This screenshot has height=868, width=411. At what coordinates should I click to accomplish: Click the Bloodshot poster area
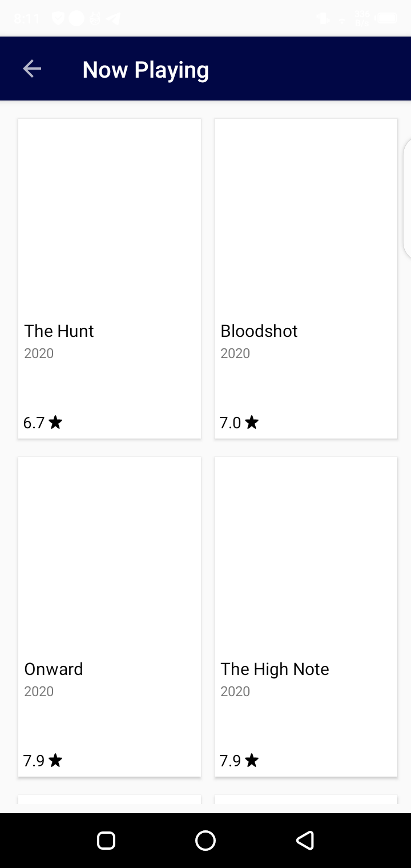pos(306,217)
